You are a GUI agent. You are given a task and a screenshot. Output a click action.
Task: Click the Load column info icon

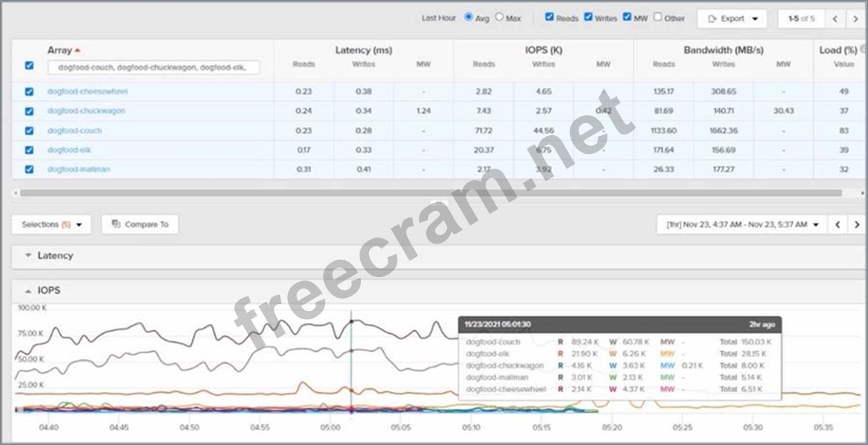(864, 50)
